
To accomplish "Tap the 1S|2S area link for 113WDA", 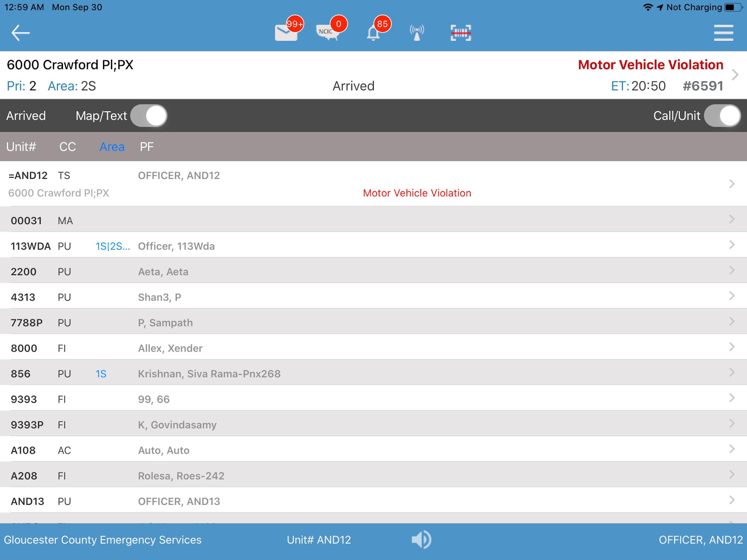I will pyautogui.click(x=112, y=246).
